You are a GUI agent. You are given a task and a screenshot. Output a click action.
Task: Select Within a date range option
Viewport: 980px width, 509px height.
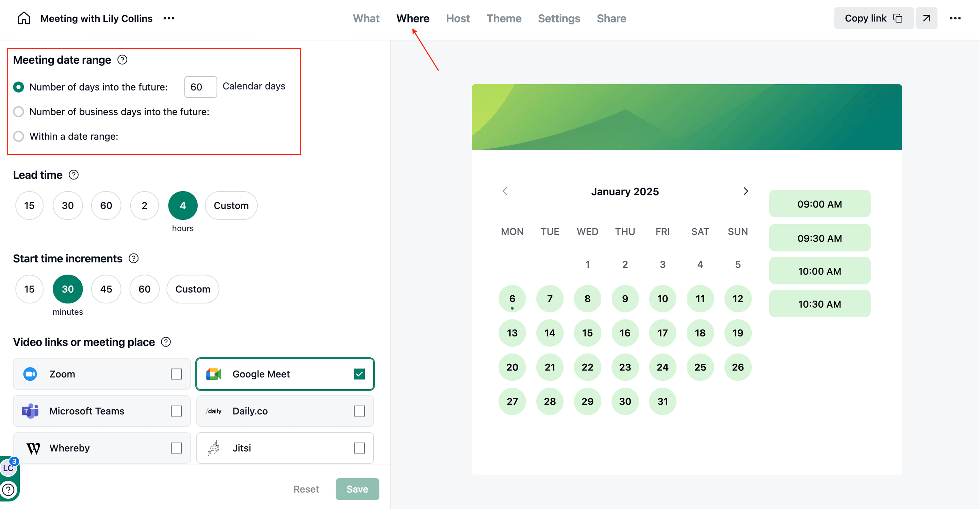[19, 136]
